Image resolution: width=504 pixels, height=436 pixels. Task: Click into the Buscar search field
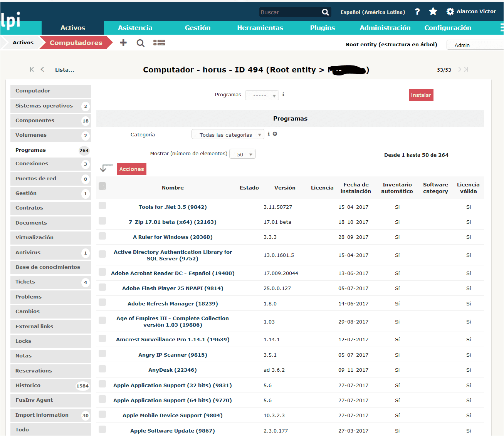(x=290, y=12)
